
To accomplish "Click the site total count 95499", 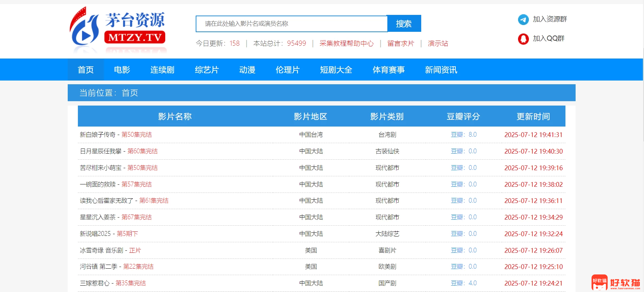I will (x=296, y=43).
